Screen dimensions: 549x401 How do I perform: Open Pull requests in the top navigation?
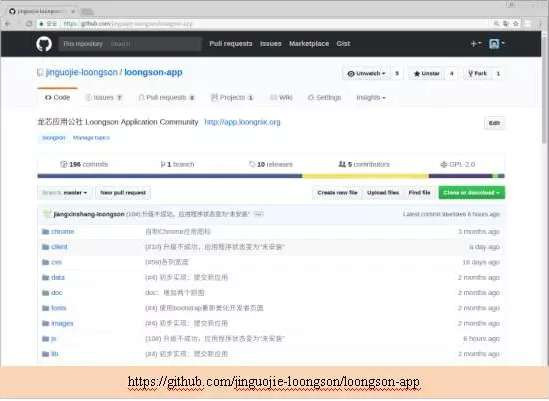(x=231, y=44)
